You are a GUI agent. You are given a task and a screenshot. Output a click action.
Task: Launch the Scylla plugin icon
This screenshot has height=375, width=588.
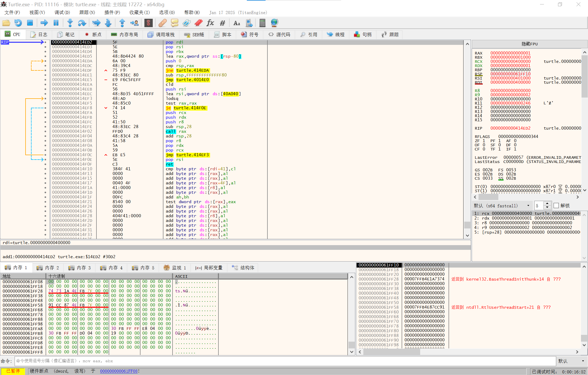[148, 23]
